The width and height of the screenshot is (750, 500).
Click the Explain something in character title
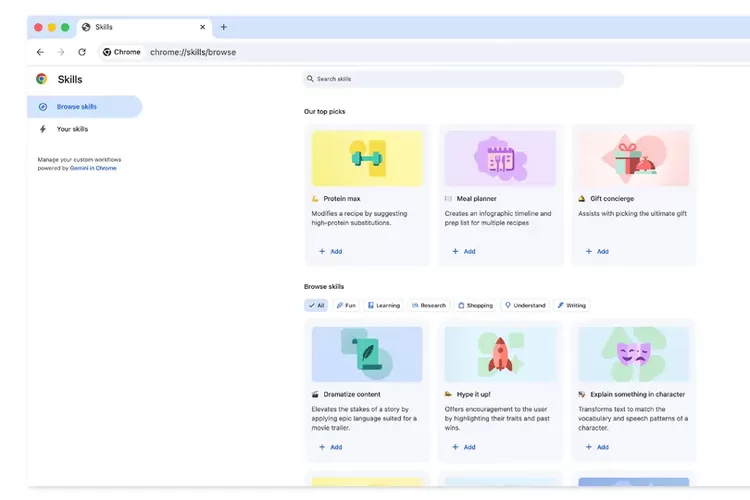638,394
